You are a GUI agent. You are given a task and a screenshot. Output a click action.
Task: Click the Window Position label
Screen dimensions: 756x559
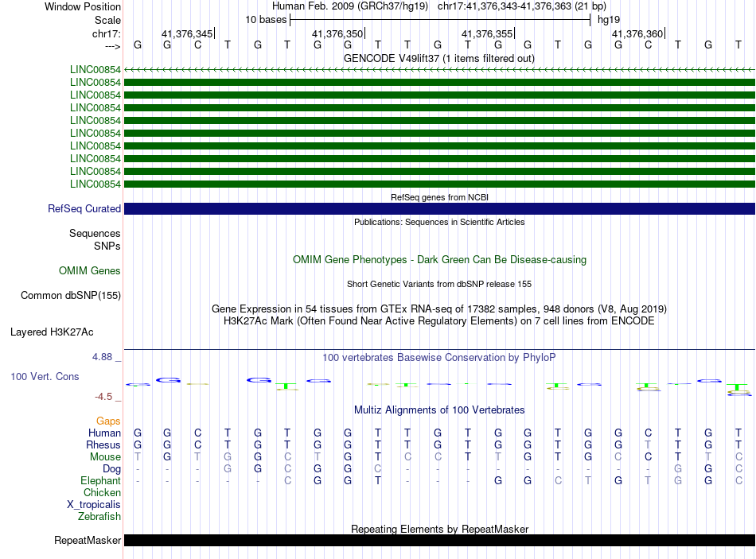coord(83,6)
